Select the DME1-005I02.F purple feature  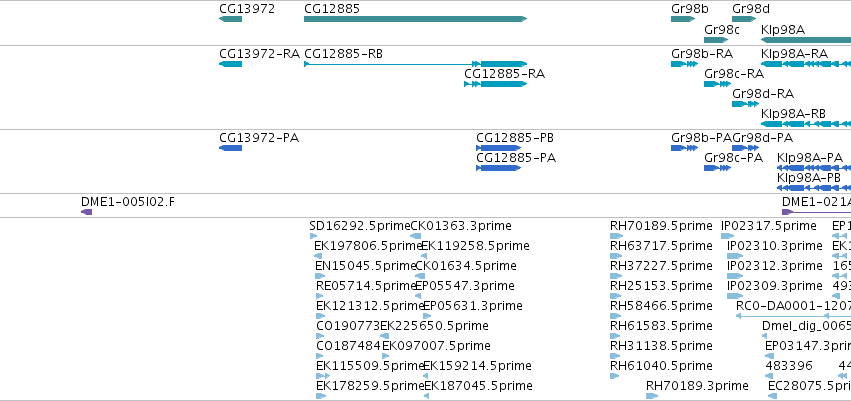pyautogui.click(x=86, y=212)
